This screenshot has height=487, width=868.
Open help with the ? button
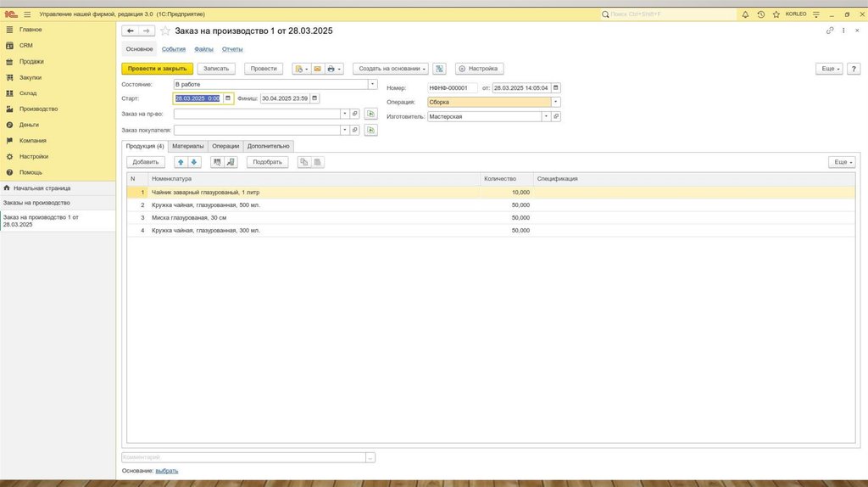854,69
